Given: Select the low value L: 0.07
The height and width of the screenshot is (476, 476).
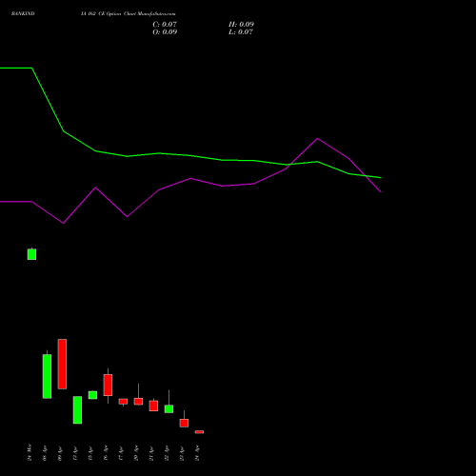Looking at the screenshot, I should click(x=241, y=32).
